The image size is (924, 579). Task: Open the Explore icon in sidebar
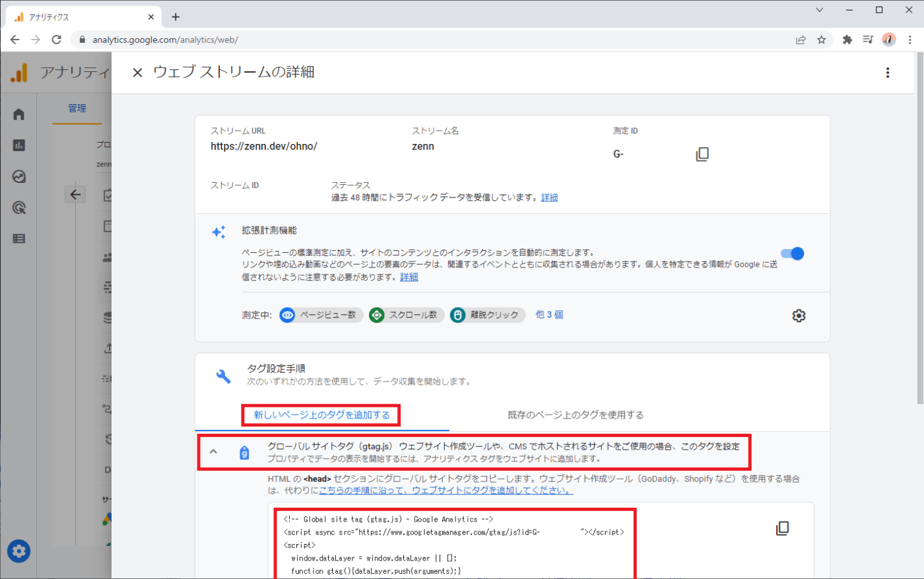pos(18,176)
